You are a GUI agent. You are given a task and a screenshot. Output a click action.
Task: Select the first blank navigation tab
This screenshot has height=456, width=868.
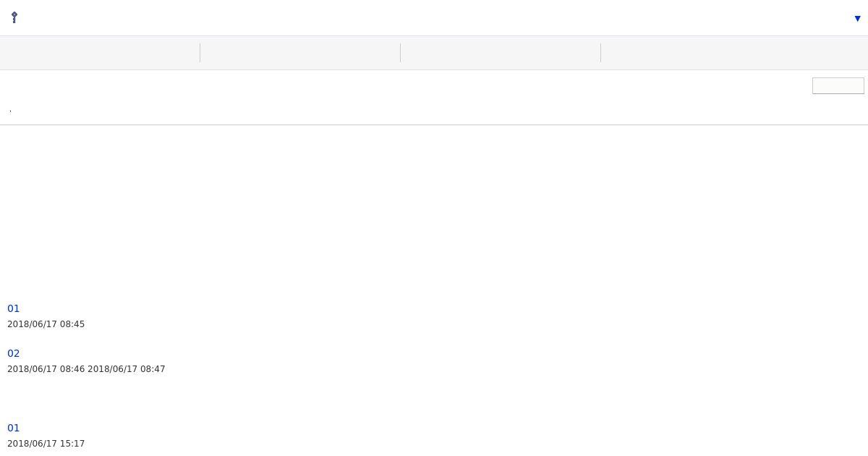[100, 53]
